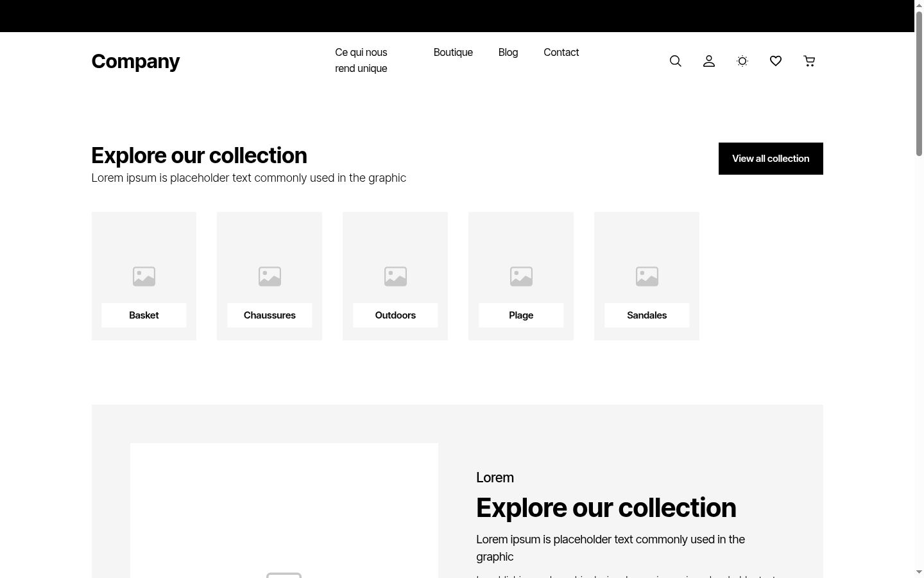Open the wishlist heart icon
Viewport: 924px width, 578px height.
[x=776, y=61]
